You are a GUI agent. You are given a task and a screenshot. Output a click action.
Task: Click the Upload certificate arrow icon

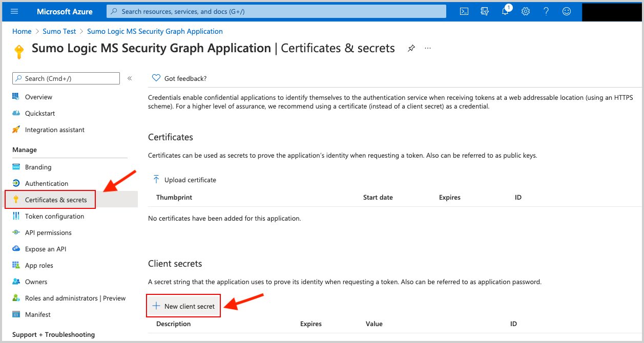pos(156,179)
